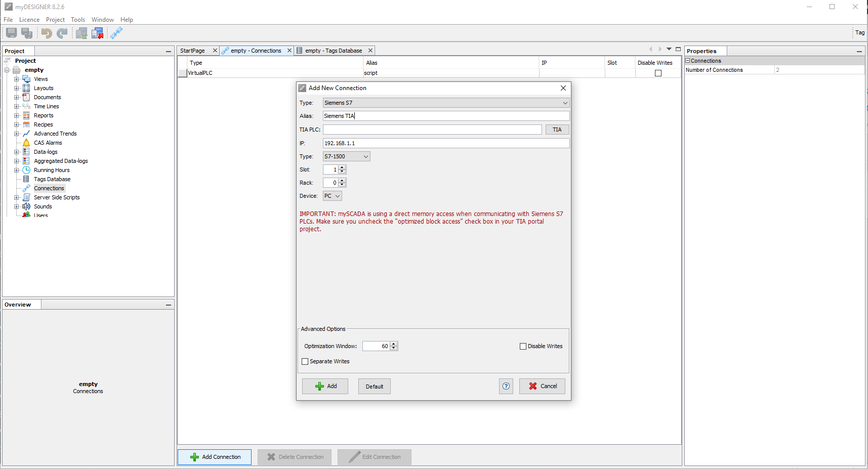Click the Recipes icon in tree
Screen dimensions: 868x469
pos(26,124)
